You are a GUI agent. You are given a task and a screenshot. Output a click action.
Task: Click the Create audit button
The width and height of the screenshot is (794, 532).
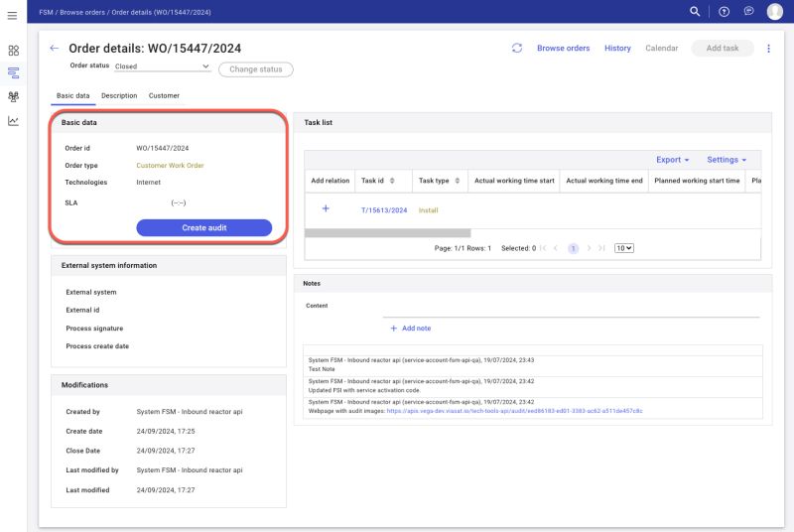pyautogui.click(x=204, y=227)
